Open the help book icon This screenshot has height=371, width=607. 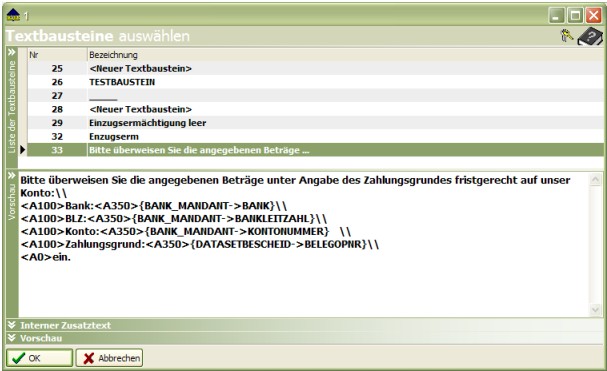(x=590, y=36)
